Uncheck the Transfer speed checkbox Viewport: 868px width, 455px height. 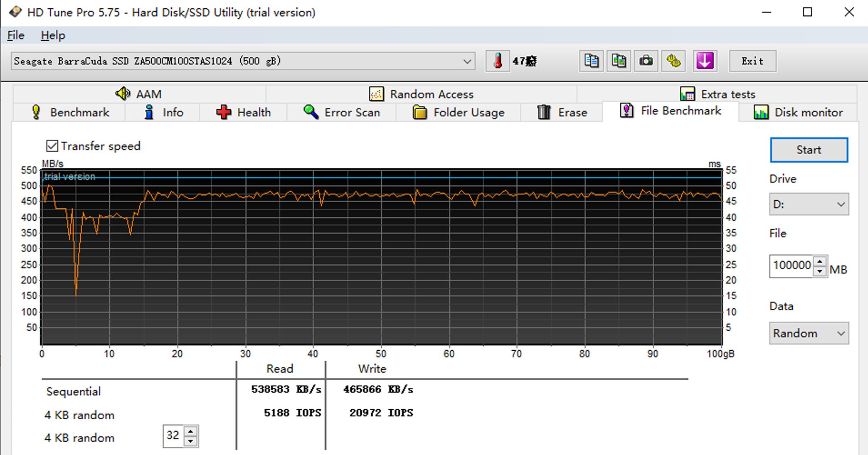click(52, 146)
